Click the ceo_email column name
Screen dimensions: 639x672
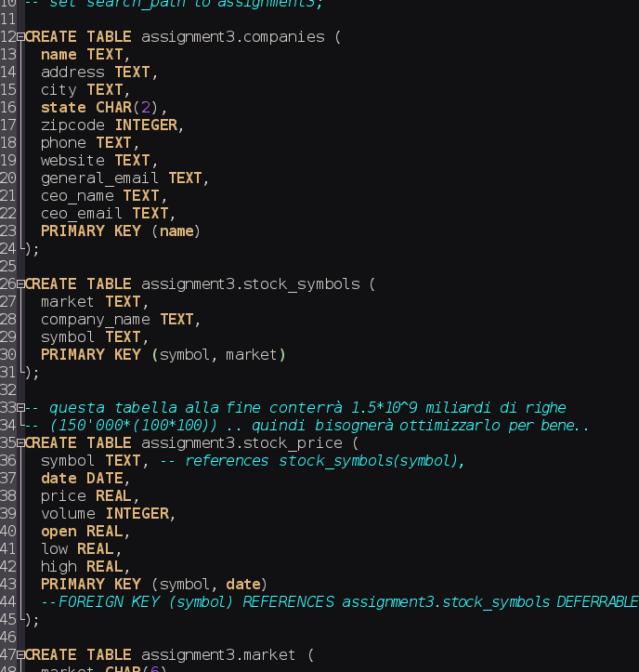[x=82, y=214]
